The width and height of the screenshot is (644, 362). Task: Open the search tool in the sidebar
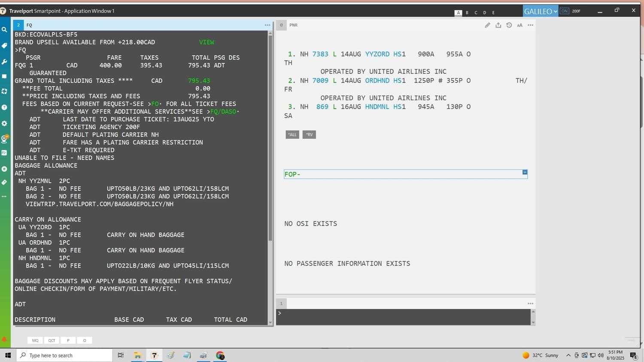point(4,30)
